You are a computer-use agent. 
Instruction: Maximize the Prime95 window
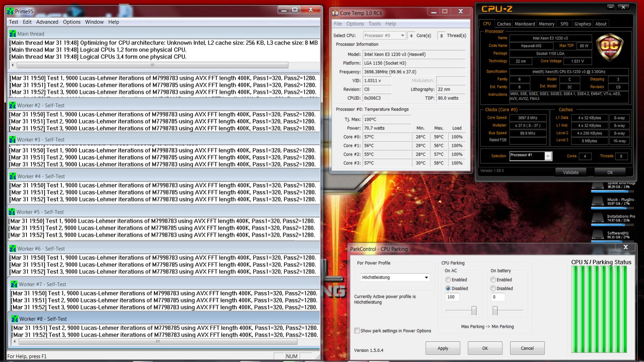[x=295, y=10]
